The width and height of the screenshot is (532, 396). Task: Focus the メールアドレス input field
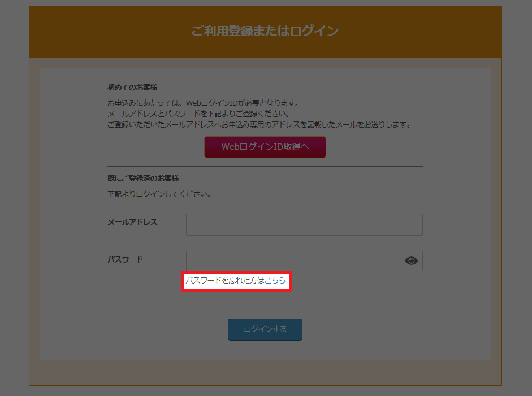click(304, 224)
